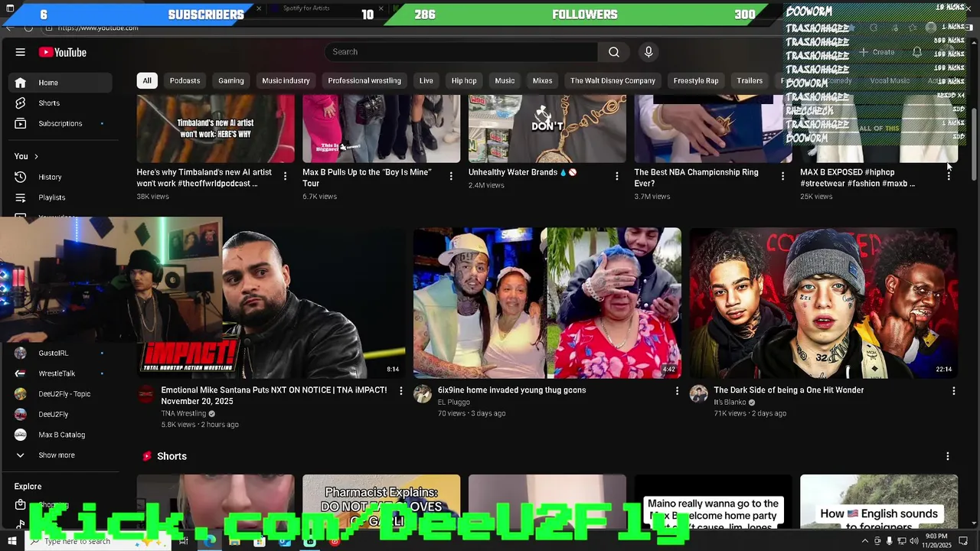Select the Hip hop filter chip
Viewport: 980px width, 551px height.
464,80
